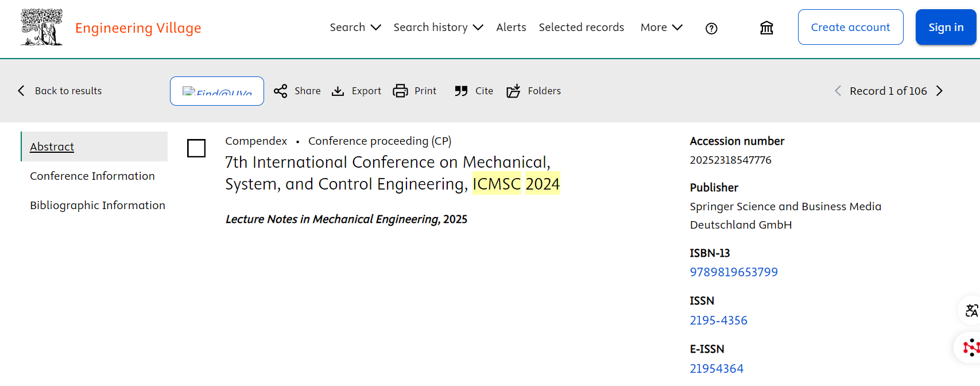Click the Record 1 of 106 text
This screenshot has width=980, height=386.
click(x=888, y=91)
